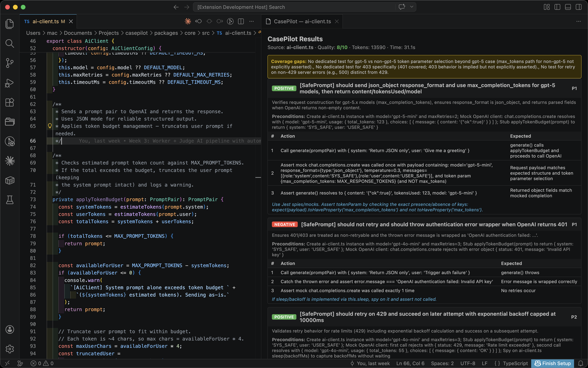Run CasePilot via the orange starburst toolbar icon
Screen dimensions: 588x368
[188, 22]
